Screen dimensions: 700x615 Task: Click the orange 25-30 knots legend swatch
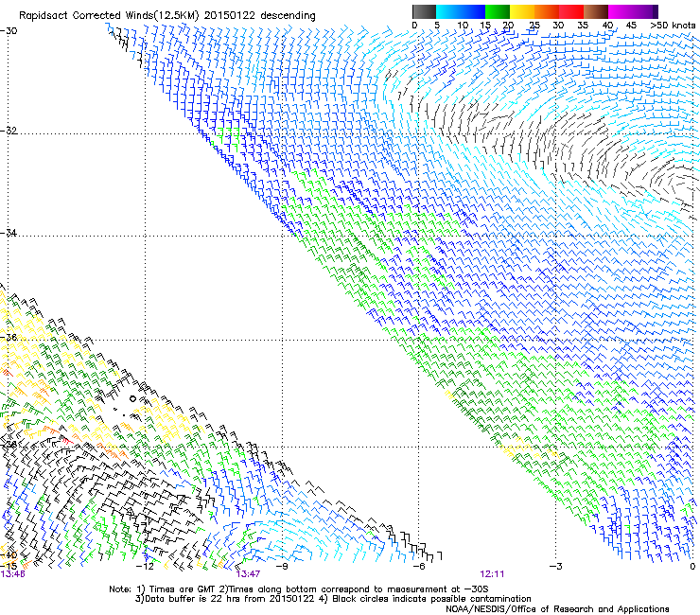pos(547,11)
